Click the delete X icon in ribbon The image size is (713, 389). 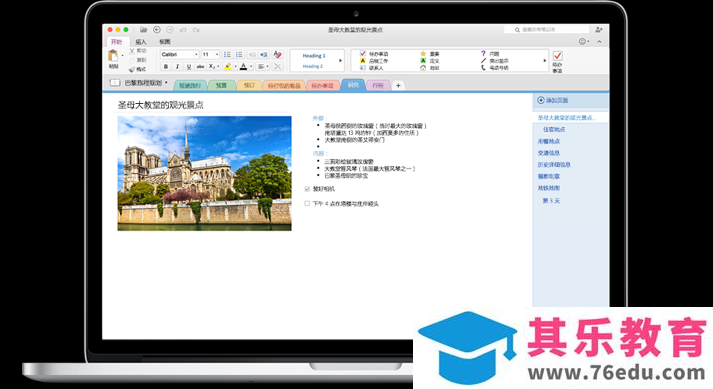(x=277, y=66)
